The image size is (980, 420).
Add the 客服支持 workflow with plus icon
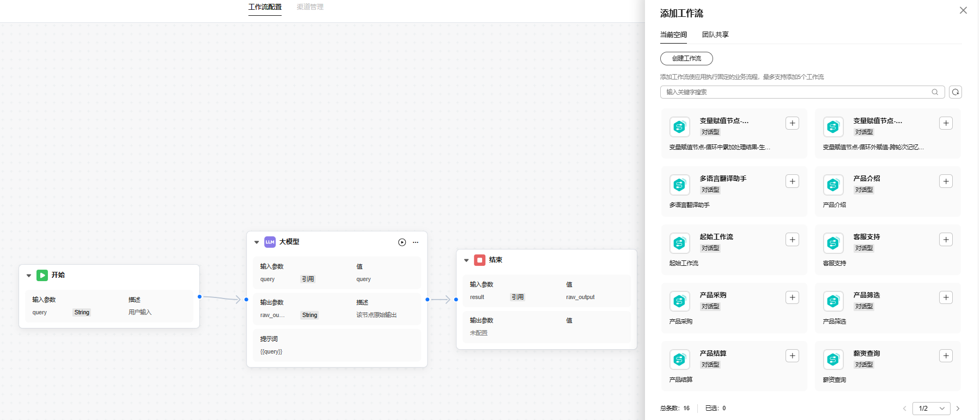946,240
